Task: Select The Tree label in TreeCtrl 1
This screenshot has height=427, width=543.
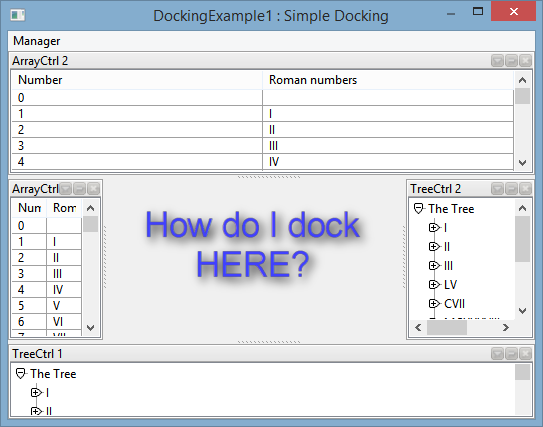Action: click(53, 374)
